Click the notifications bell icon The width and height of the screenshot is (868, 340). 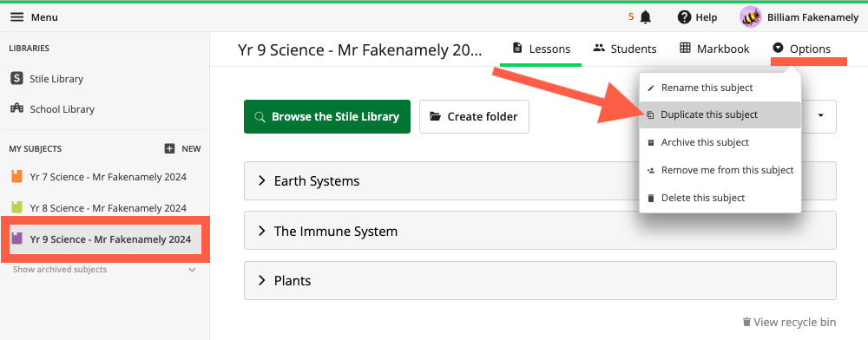click(645, 17)
